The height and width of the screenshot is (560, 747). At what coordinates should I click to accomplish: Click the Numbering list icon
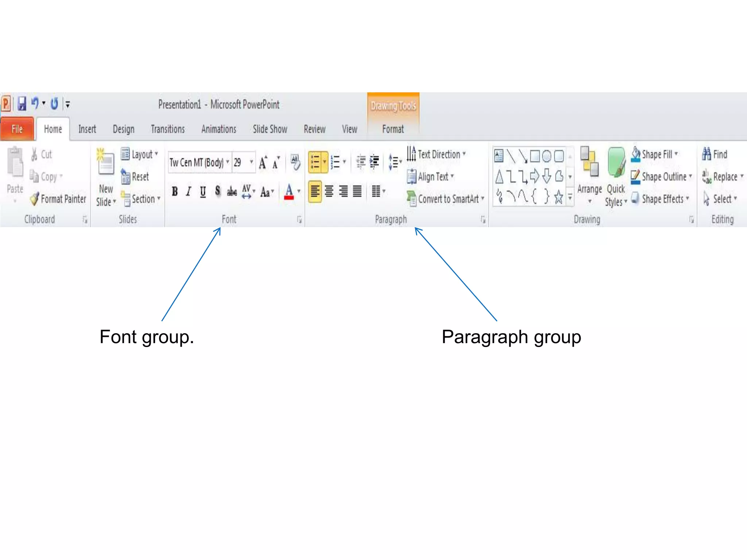(335, 162)
